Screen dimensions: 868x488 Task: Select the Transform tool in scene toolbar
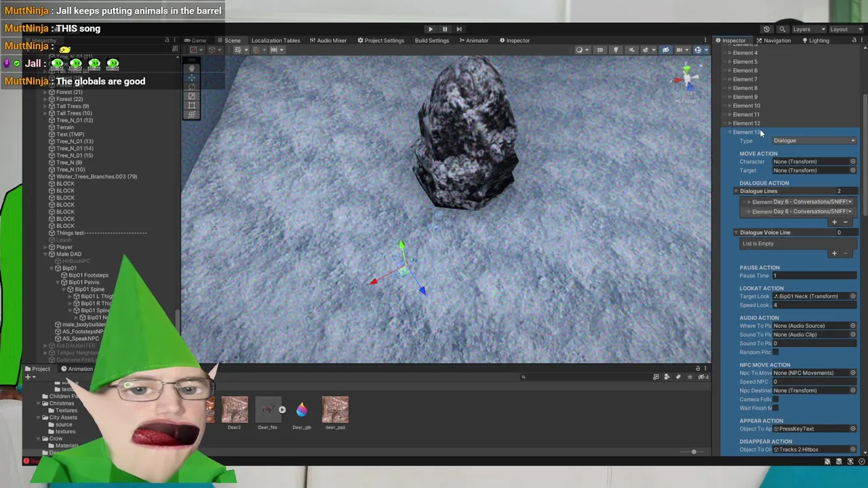pyautogui.click(x=191, y=115)
